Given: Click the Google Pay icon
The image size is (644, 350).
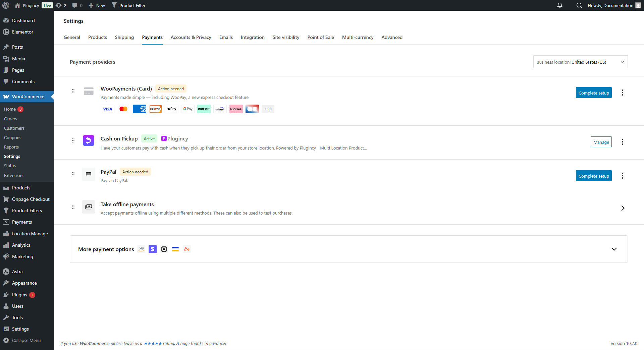Looking at the screenshot, I should pyautogui.click(x=188, y=109).
